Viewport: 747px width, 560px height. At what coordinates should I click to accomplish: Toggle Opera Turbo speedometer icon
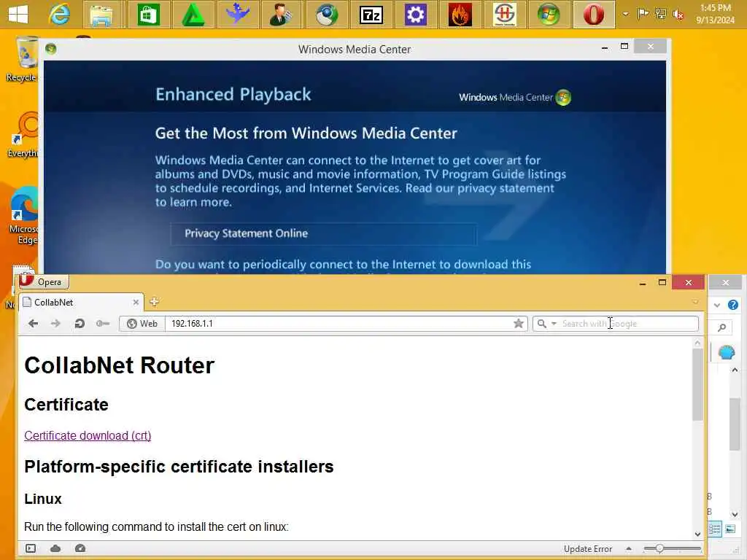tap(80, 548)
